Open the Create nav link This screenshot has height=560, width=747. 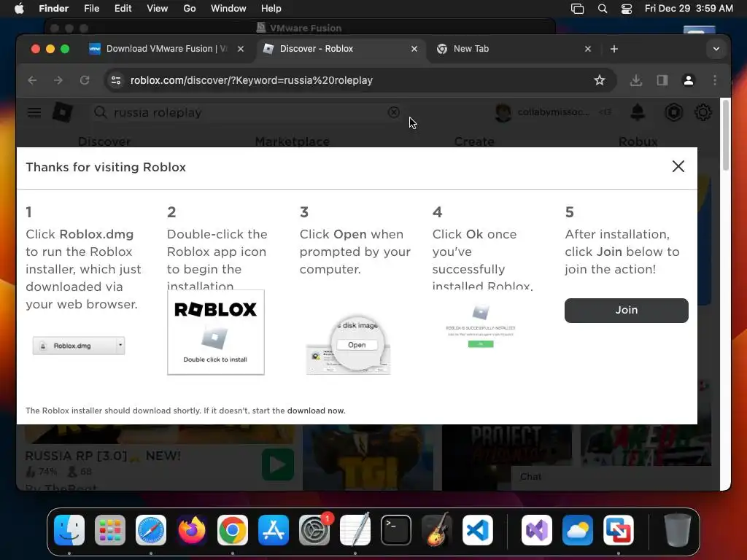coord(474,141)
